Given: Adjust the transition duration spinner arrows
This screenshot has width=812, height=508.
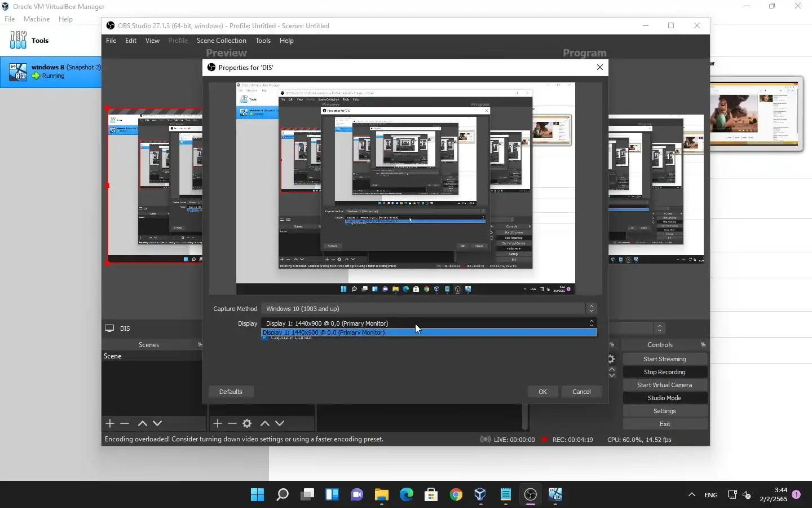Looking at the screenshot, I should pyautogui.click(x=612, y=372).
